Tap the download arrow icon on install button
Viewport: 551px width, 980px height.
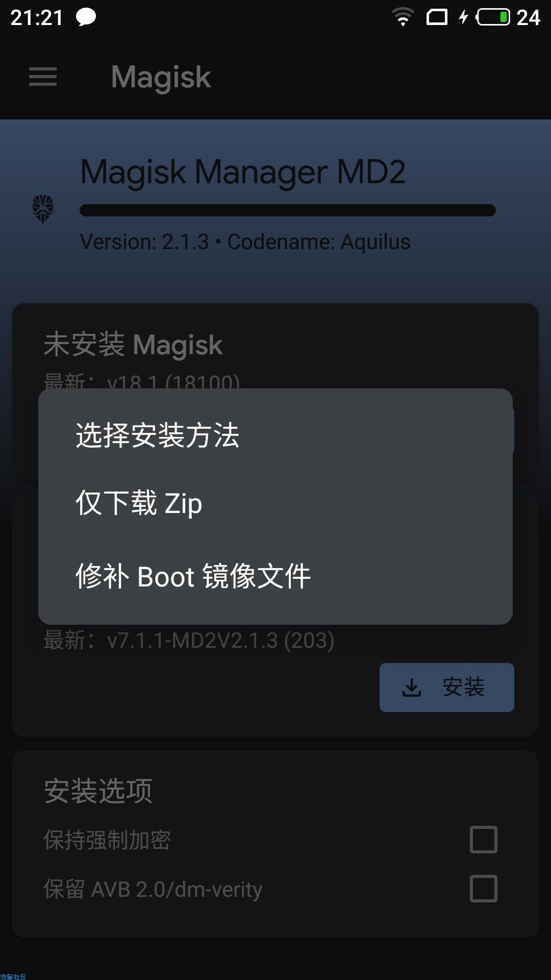[x=412, y=688]
